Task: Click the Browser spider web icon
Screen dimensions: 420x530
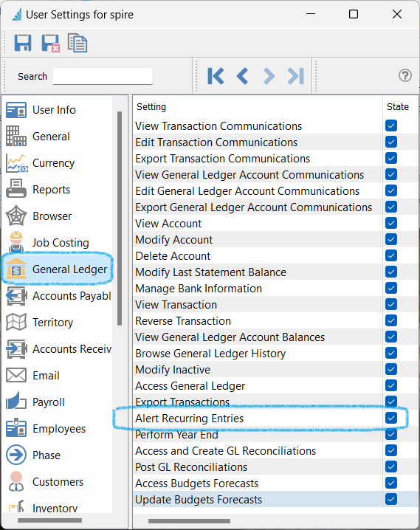Action: (16, 216)
